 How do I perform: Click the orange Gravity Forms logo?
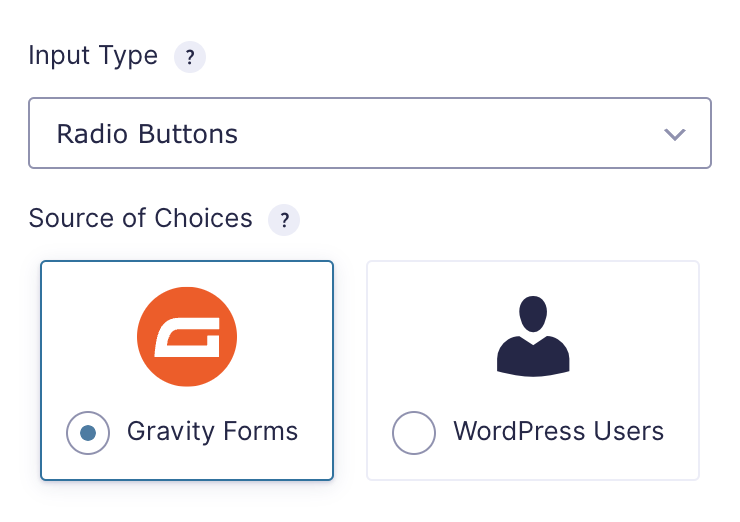tap(186, 336)
